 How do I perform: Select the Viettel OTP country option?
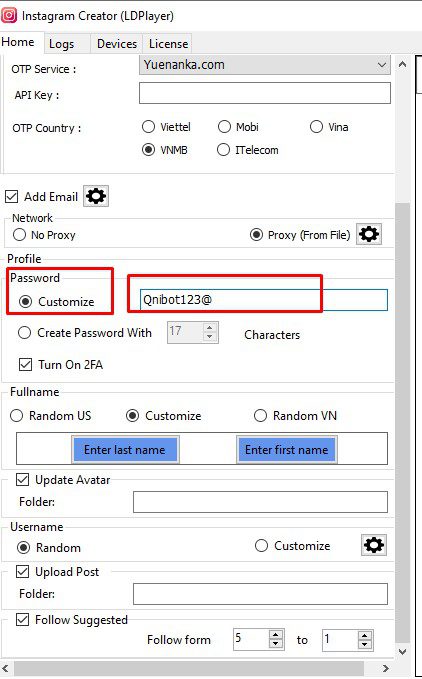click(148, 127)
